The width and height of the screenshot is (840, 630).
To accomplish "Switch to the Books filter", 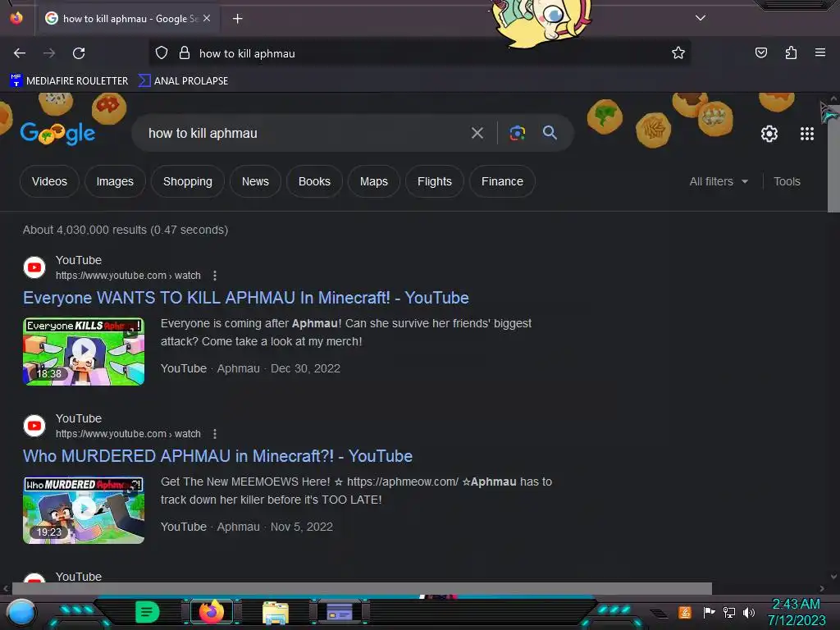I will pos(314,181).
